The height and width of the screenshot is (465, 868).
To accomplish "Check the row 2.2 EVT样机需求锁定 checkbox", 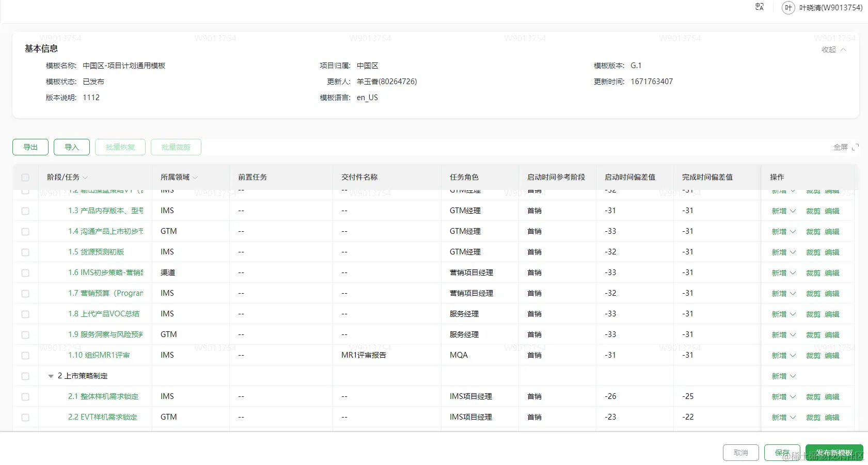I will click(x=25, y=418).
